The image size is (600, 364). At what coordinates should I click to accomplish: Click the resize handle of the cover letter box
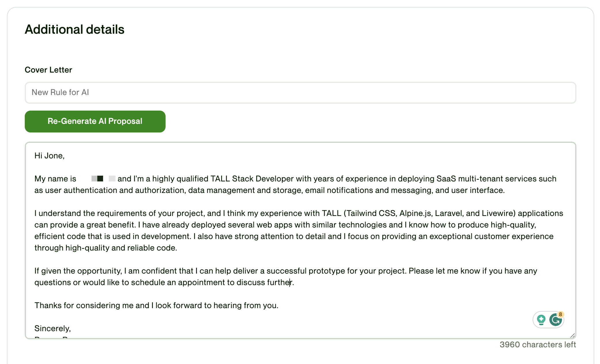click(x=573, y=336)
